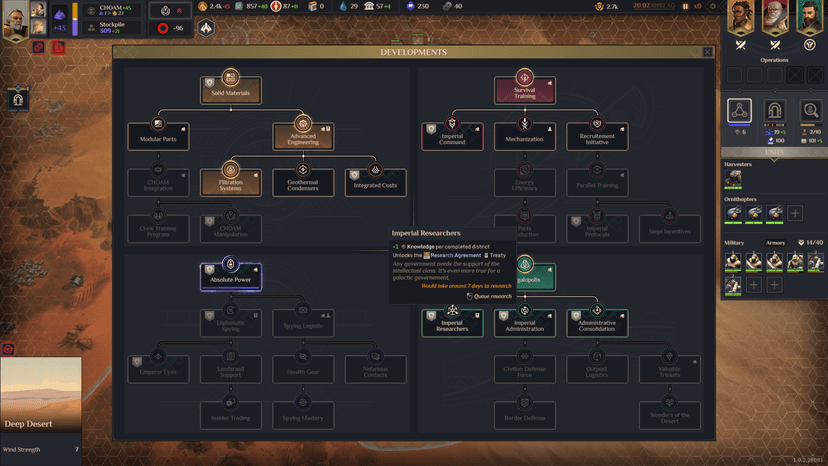Viewport: 828px width, 466px height.
Task: Open the Filtration Systems development
Action: 231,183
